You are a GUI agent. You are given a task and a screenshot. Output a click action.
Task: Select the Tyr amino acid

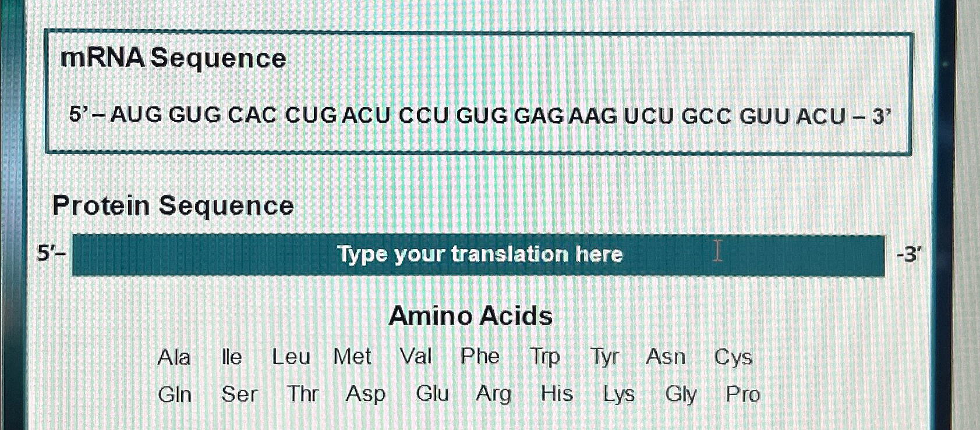(606, 356)
